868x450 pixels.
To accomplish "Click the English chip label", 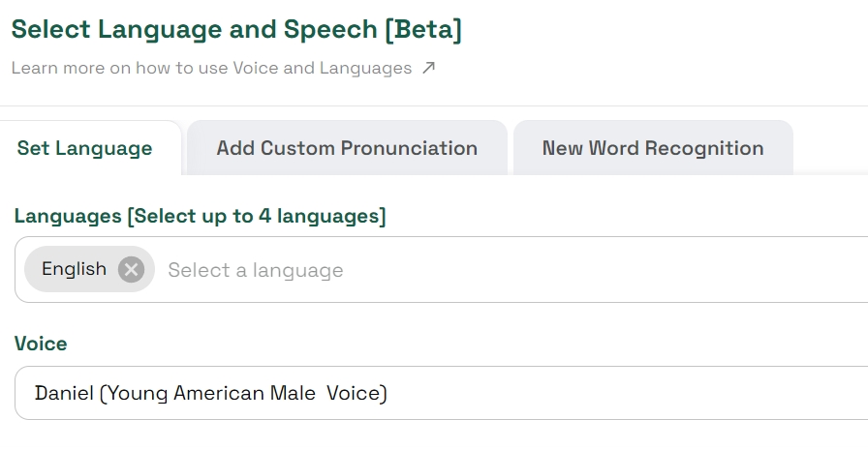I will point(74,269).
